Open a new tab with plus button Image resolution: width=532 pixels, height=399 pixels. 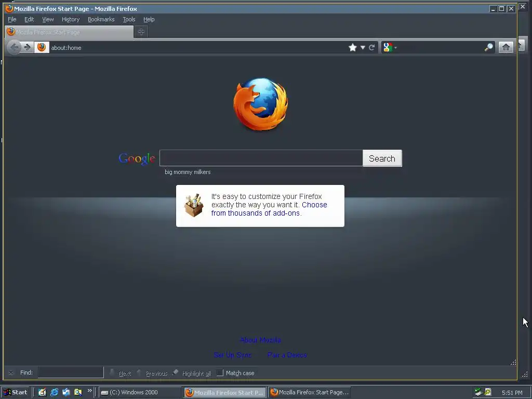[141, 32]
